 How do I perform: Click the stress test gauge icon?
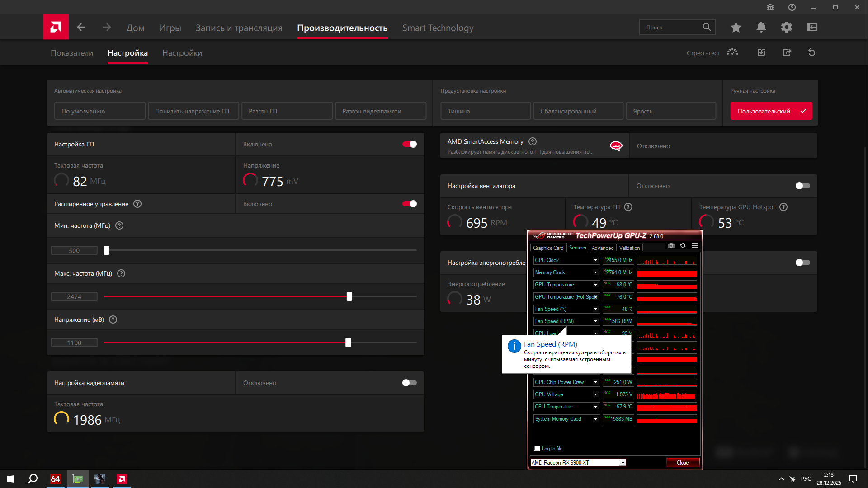point(732,52)
